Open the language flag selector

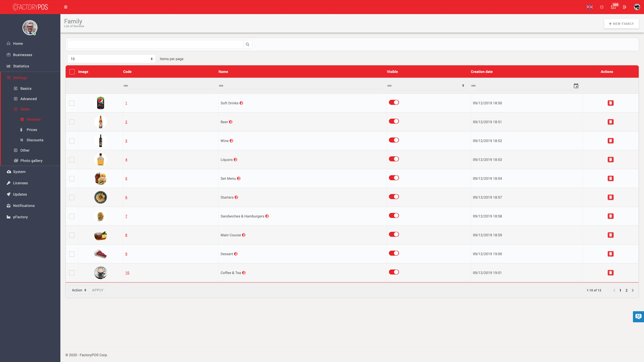click(590, 7)
